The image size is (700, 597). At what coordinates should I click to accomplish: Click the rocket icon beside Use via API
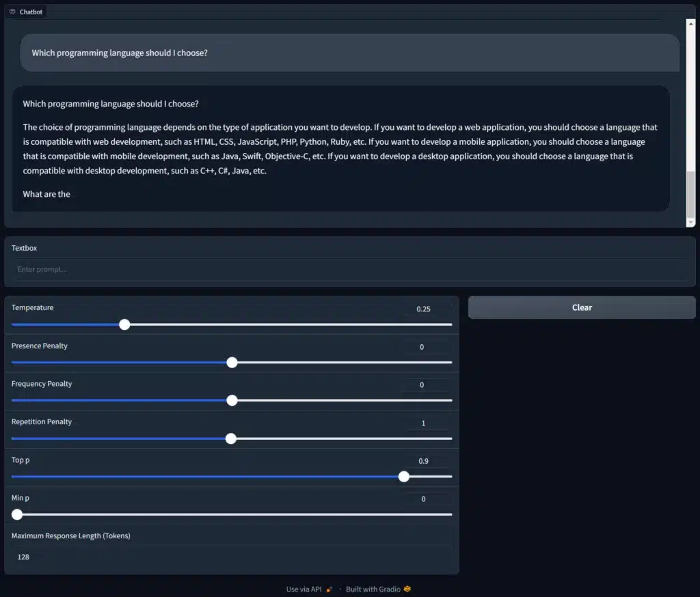(x=329, y=589)
